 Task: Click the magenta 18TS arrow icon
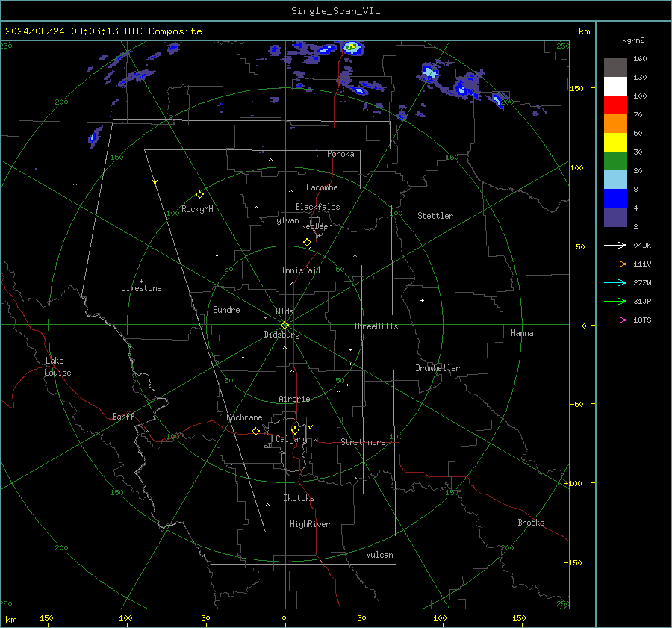point(615,320)
